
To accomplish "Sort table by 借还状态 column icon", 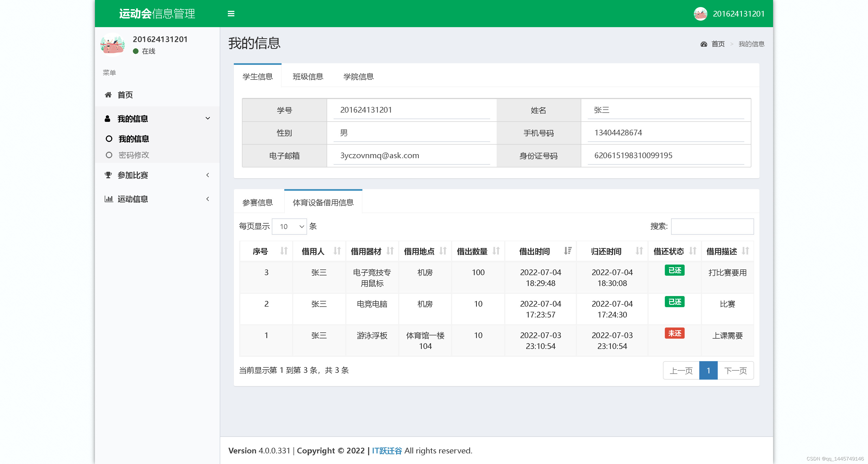I will [693, 251].
